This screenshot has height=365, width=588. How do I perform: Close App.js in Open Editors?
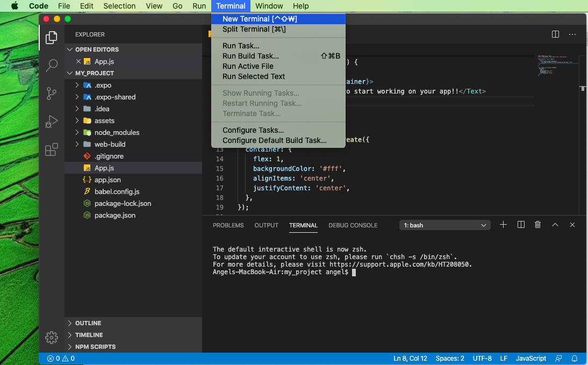point(78,61)
